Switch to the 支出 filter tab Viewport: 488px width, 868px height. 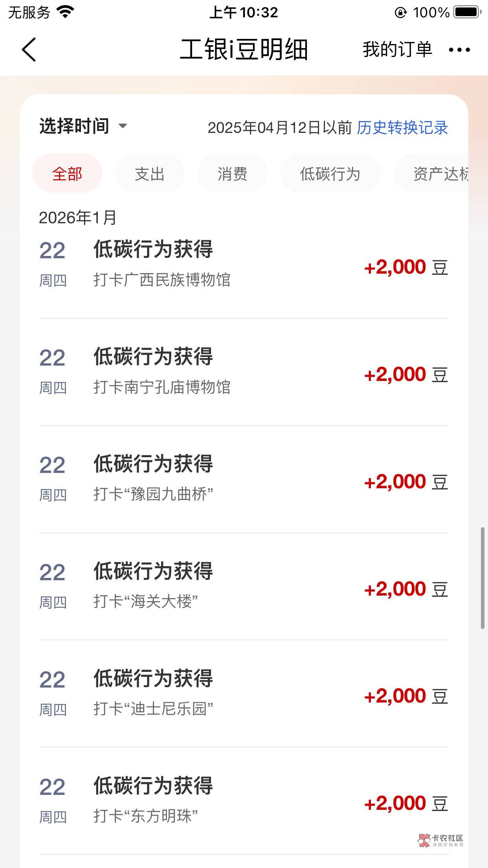pyautogui.click(x=150, y=173)
